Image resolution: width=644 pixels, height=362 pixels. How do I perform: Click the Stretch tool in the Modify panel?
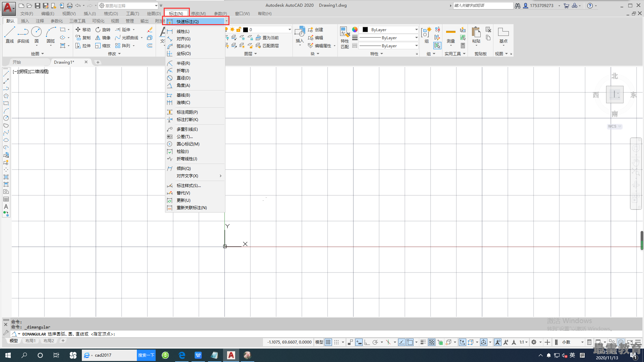(x=83, y=46)
